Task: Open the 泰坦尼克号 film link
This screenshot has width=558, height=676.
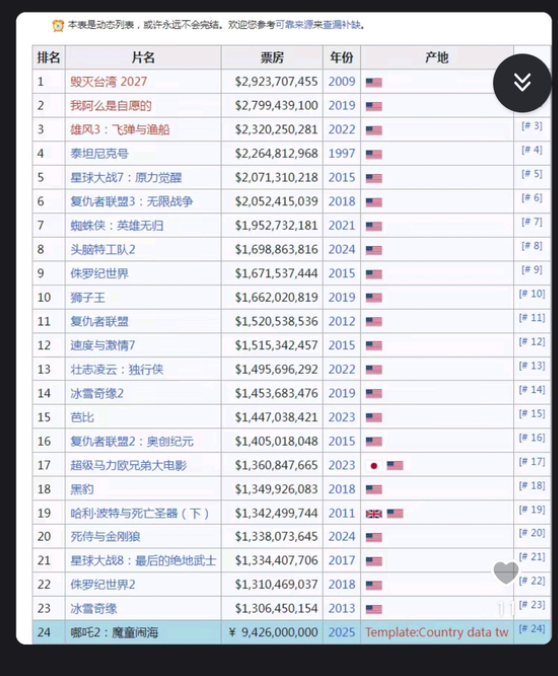Action: [x=100, y=153]
